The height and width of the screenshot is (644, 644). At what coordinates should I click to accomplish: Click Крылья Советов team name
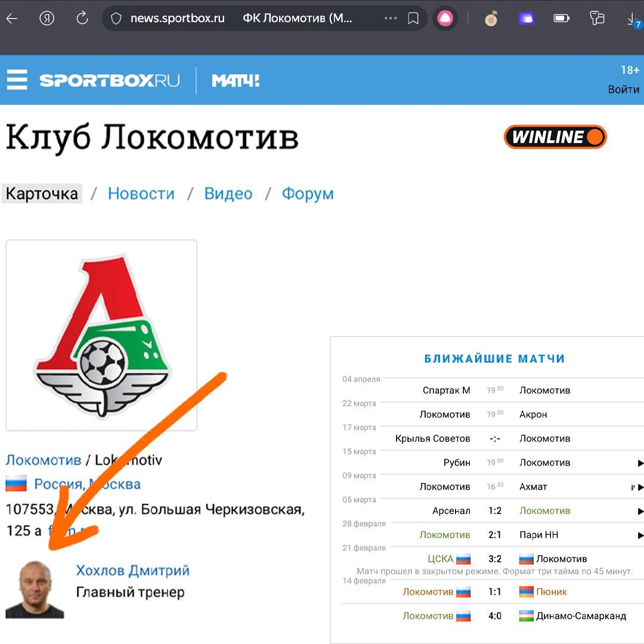click(432, 438)
